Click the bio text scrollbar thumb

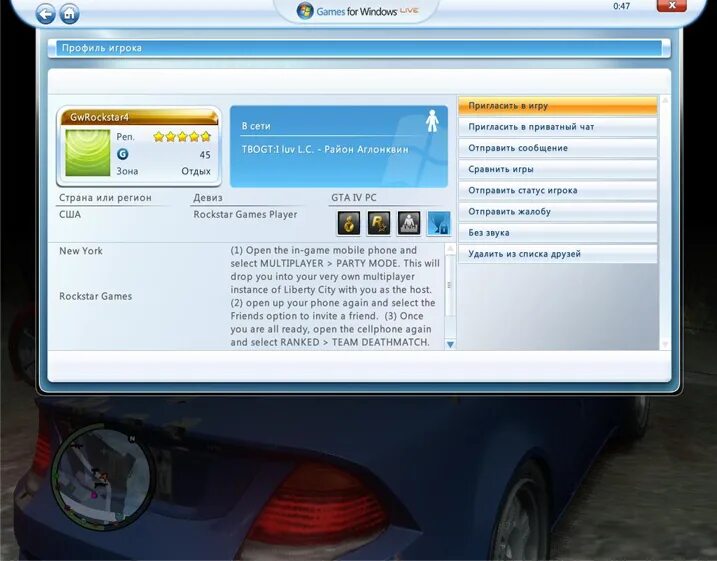coord(450,285)
